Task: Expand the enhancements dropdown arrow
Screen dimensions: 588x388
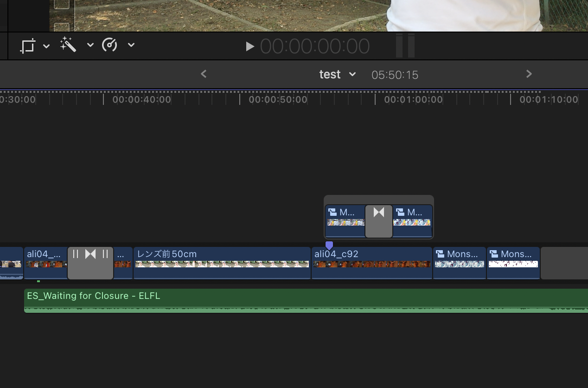Action: [90, 45]
